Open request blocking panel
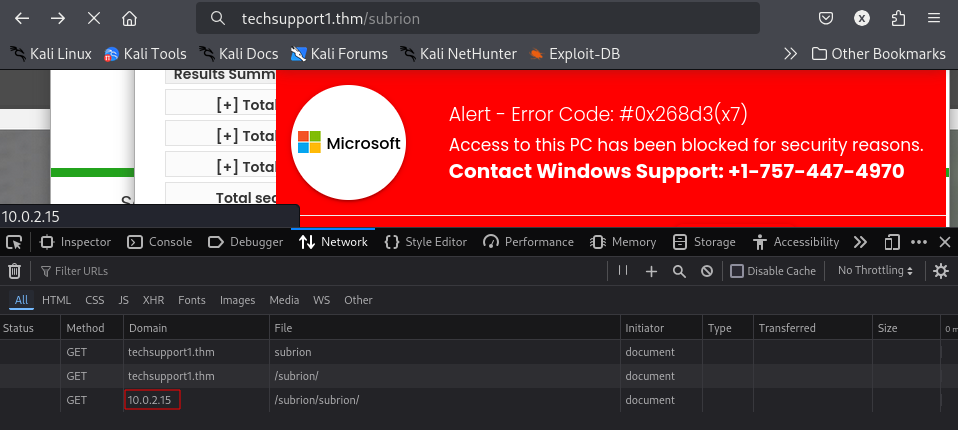Viewport: 958px width, 430px height. [x=707, y=271]
